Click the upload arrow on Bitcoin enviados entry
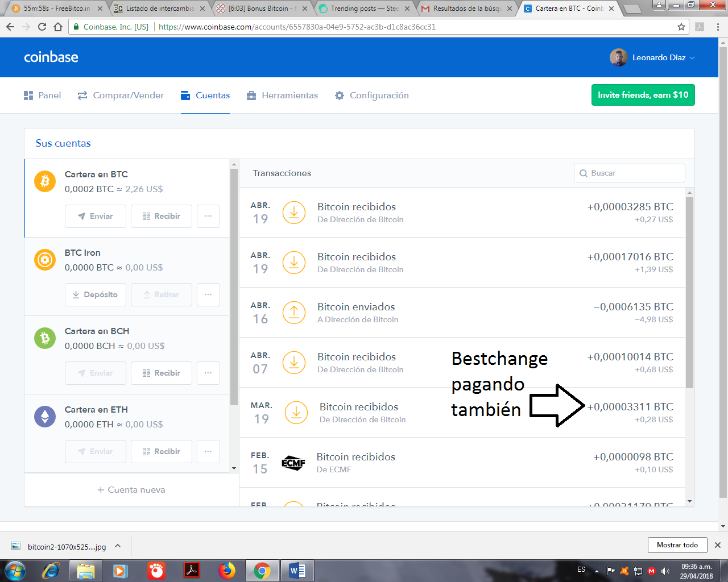728x582 pixels. point(294,313)
